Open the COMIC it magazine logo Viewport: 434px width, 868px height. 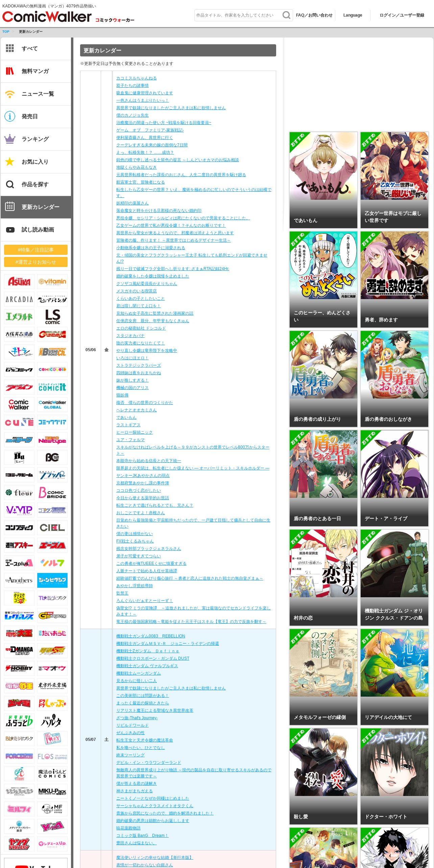(x=52, y=387)
